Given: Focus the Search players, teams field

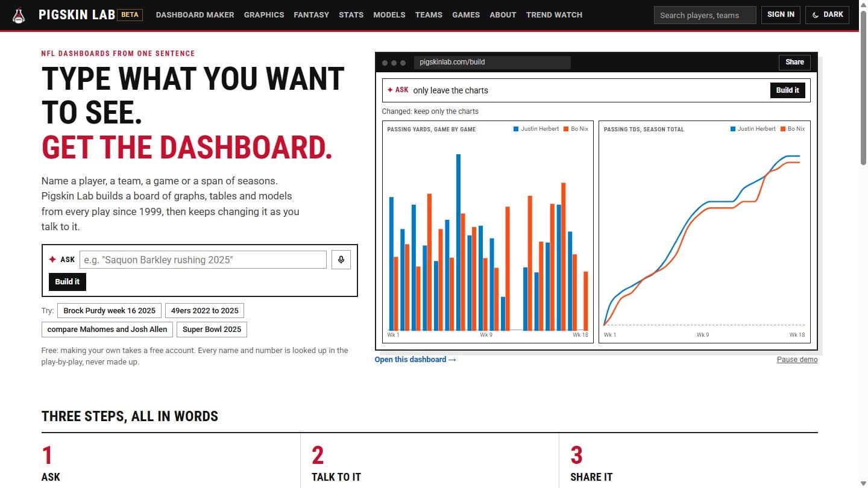Looking at the screenshot, I should coord(705,15).
